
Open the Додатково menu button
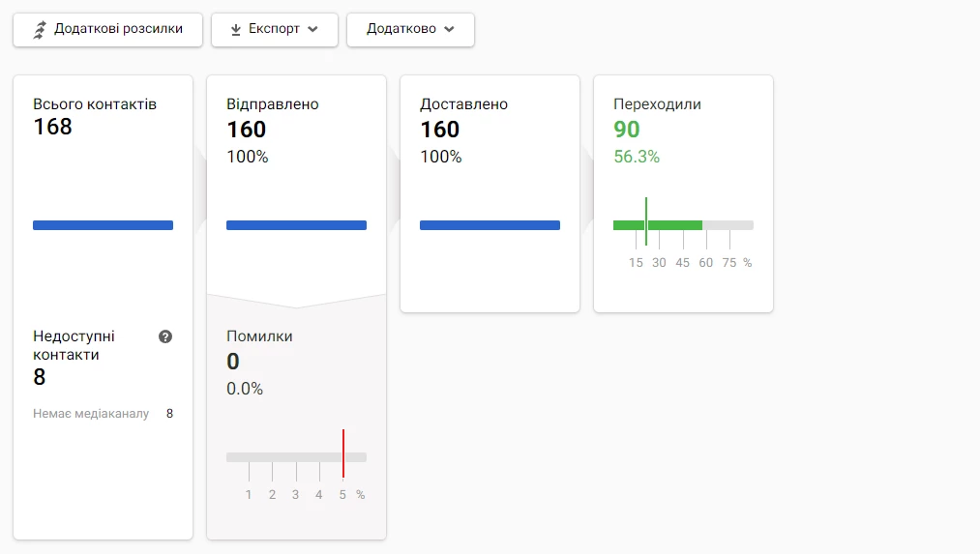click(410, 29)
